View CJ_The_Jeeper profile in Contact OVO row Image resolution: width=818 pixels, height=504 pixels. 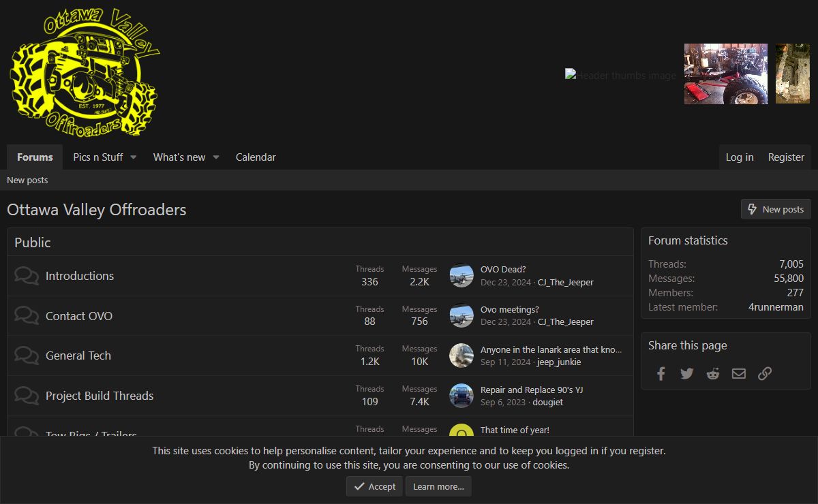566,322
